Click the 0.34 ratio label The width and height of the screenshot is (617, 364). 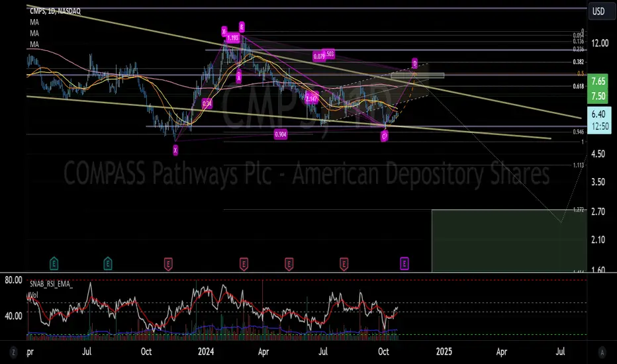click(207, 103)
